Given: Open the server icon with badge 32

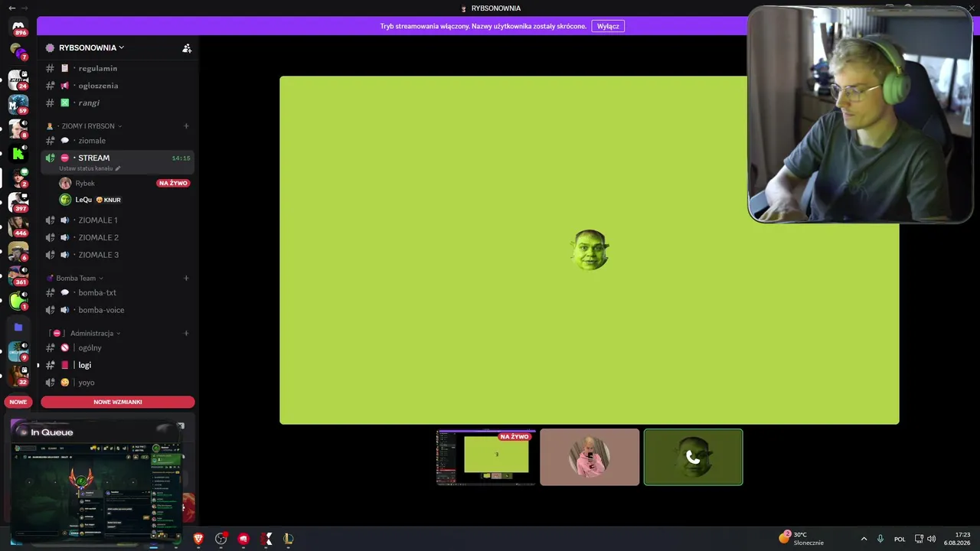Looking at the screenshot, I should point(18,376).
